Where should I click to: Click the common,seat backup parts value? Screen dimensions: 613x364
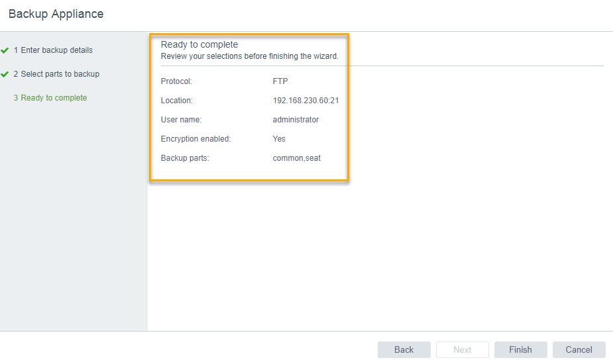pyautogui.click(x=296, y=158)
